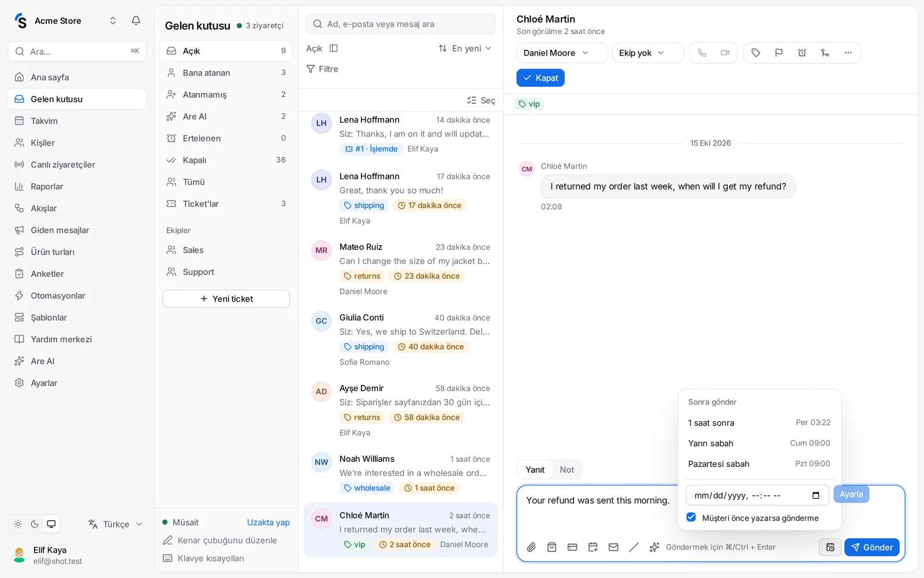Screen dimensions: 924x578
Task: Click the flag icon in the conversation header
Action: pyautogui.click(x=778, y=53)
